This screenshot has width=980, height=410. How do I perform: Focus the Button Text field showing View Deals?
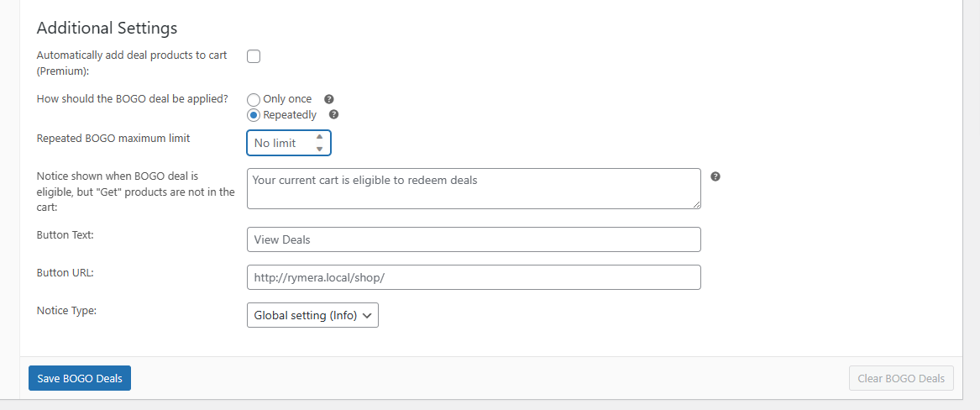pyautogui.click(x=474, y=239)
